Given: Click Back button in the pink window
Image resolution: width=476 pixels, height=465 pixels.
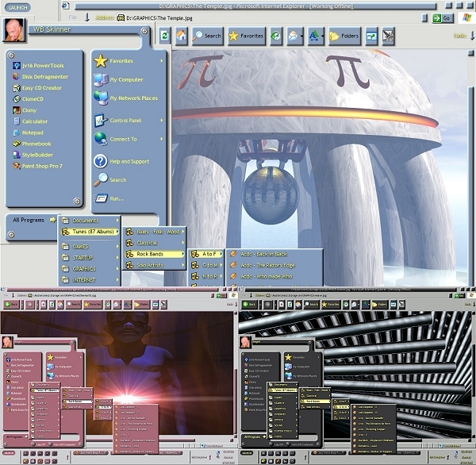Looking at the screenshot, I should tap(12, 305).
